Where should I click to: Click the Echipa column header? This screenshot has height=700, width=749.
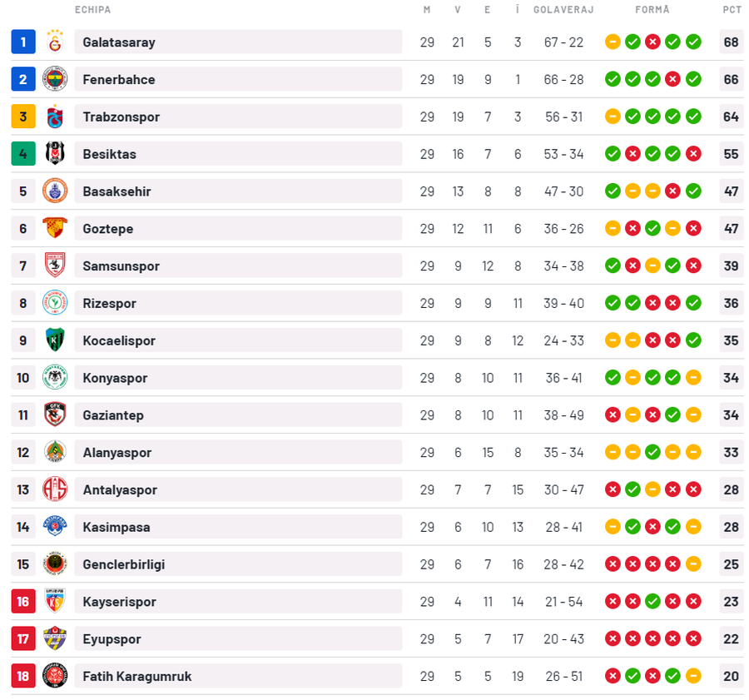(x=92, y=10)
